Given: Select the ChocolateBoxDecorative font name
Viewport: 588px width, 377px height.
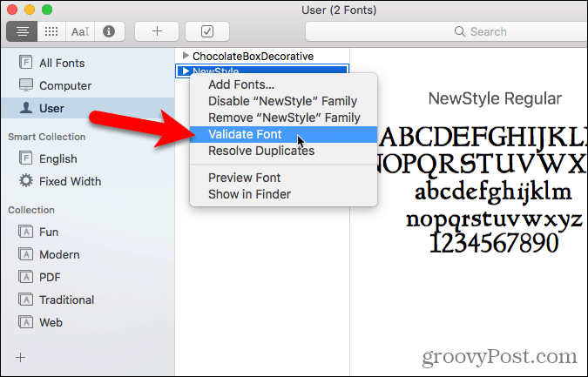Looking at the screenshot, I should pos(253,57).
